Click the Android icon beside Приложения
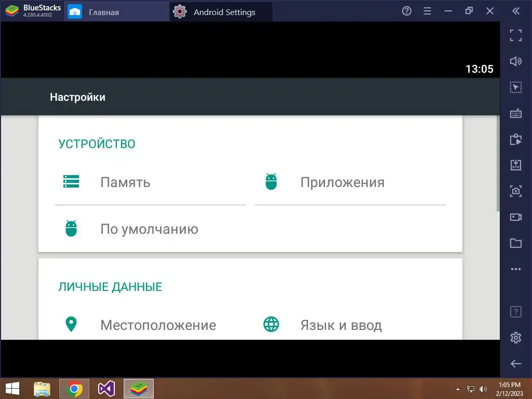532x399 pixels. (x=271, y=181)
